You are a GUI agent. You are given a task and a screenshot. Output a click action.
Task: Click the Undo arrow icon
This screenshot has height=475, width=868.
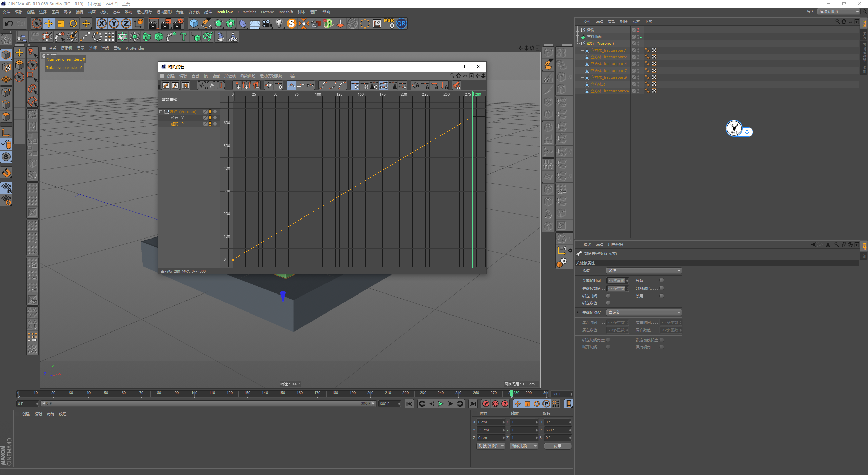[9, 23]
